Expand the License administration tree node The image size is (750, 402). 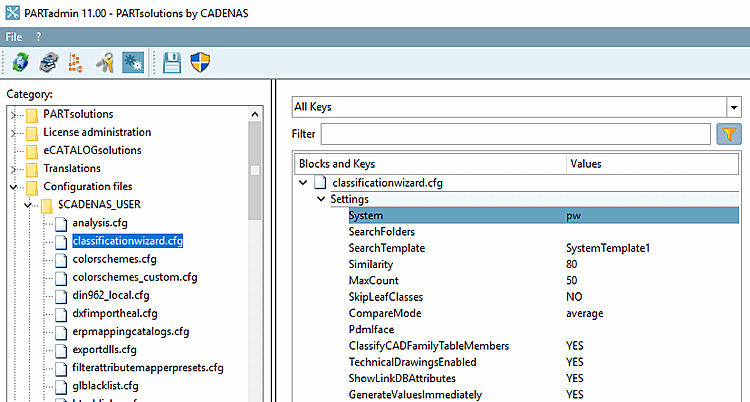click(x=14, y=133)
